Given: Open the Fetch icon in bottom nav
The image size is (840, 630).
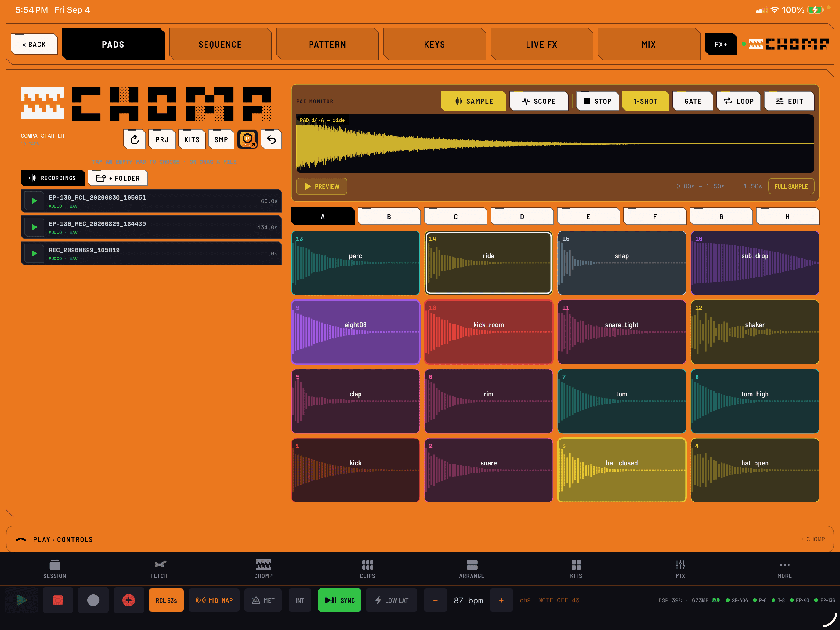Looking at the screenshot, I should coord(159,568).
